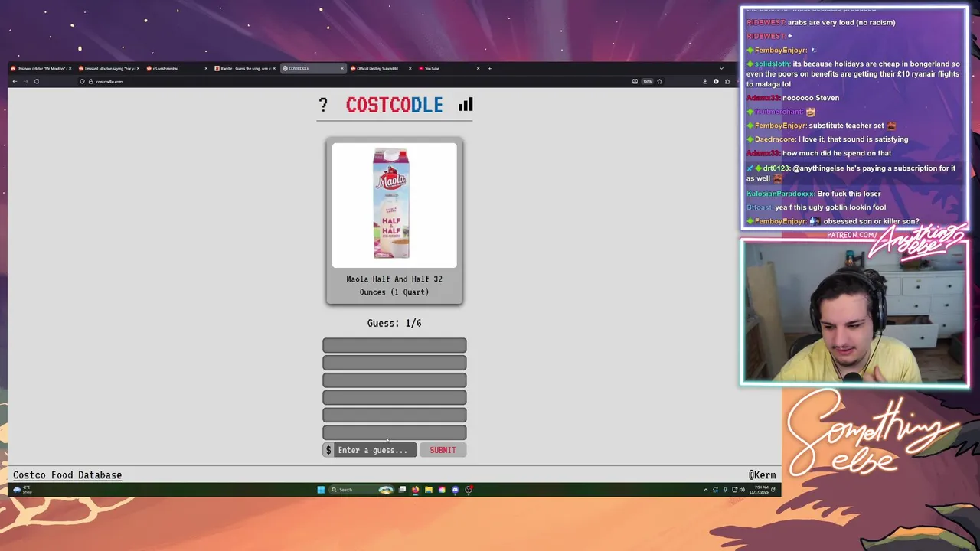
Task: Open the Costcodle help question mark
Action: pyautogui.click(x=323, y=105)
